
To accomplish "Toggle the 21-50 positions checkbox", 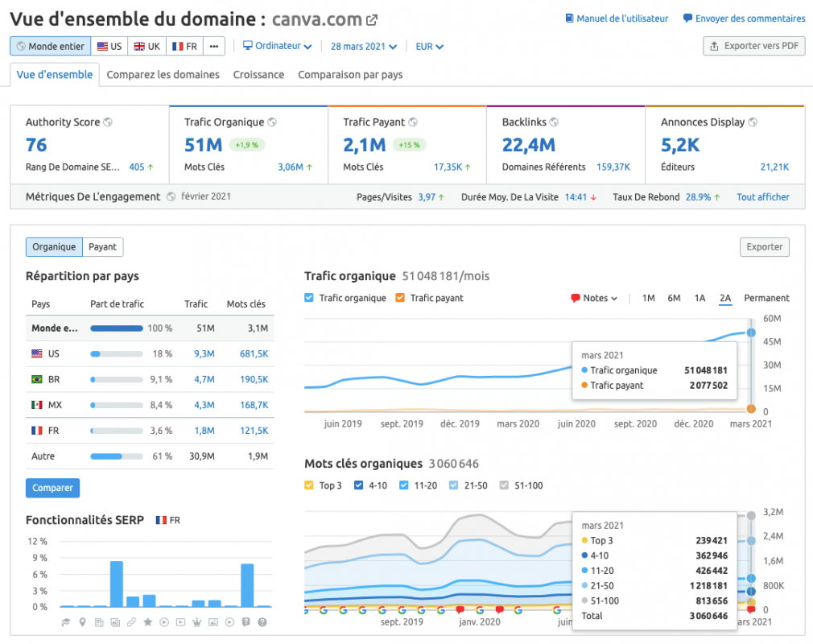I will tap(454, 486).
